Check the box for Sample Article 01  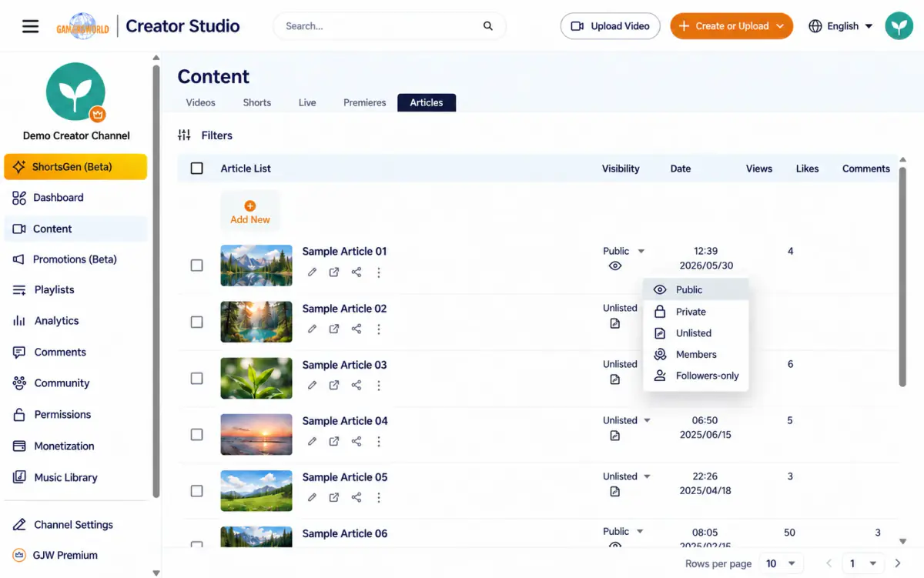click(197, 266)
